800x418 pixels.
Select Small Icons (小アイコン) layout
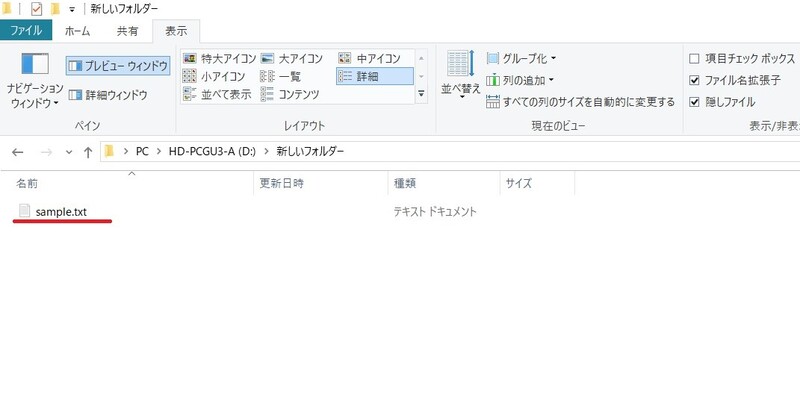tap(214, 77)
